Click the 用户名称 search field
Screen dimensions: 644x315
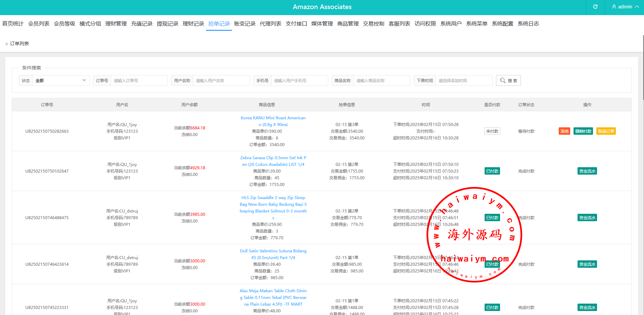pos(221,80)
